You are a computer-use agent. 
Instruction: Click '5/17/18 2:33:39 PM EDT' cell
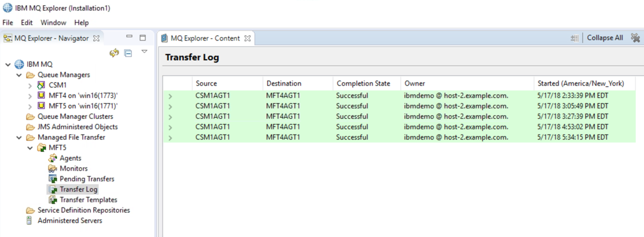(573, 96)
